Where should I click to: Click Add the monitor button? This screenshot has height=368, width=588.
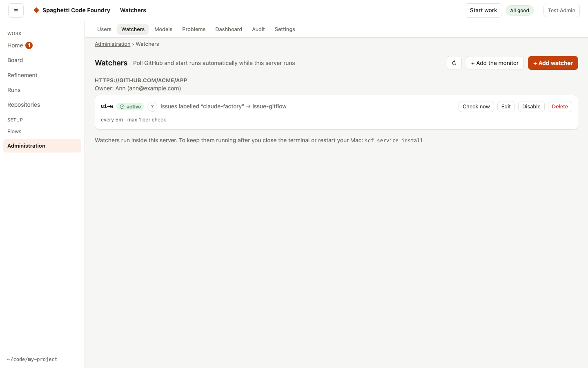(x=495, y=63)
